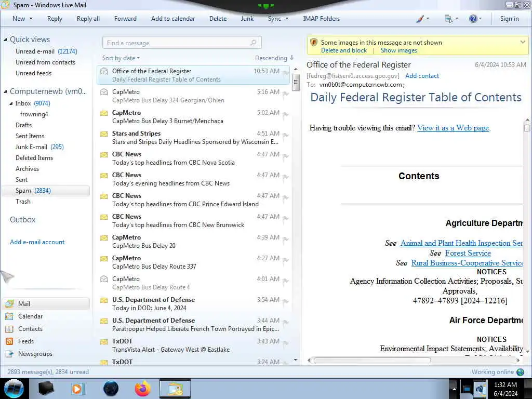Click envelope icon of Stars and Stripes message
Viewport: 532px width, 399px height.
pyautogui.click(x=104, y=134)
